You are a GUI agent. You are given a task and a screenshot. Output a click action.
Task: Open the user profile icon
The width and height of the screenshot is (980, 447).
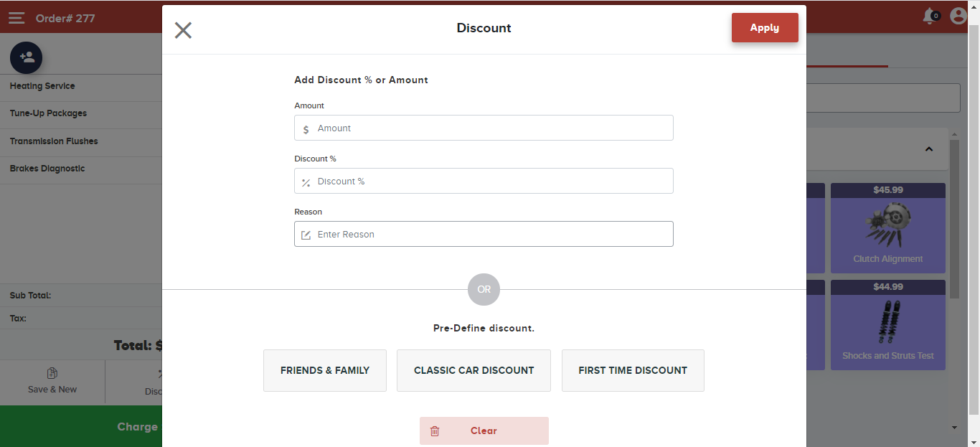958,16
